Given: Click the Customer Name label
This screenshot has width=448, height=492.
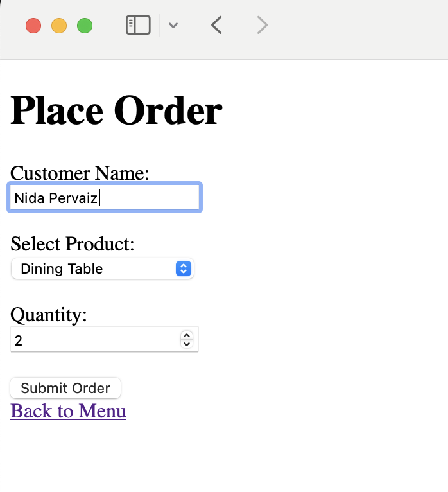Looking at the screenshot, I should (x=80, y=173).
